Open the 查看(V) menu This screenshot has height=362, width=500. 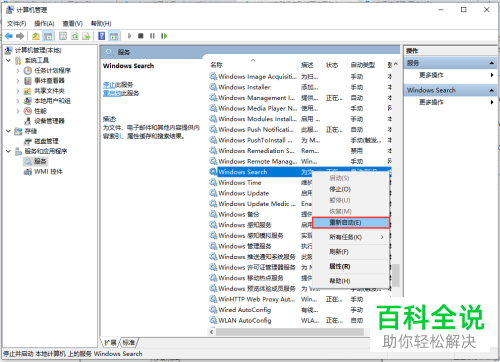pyautogui.click(x=72, y=23)
